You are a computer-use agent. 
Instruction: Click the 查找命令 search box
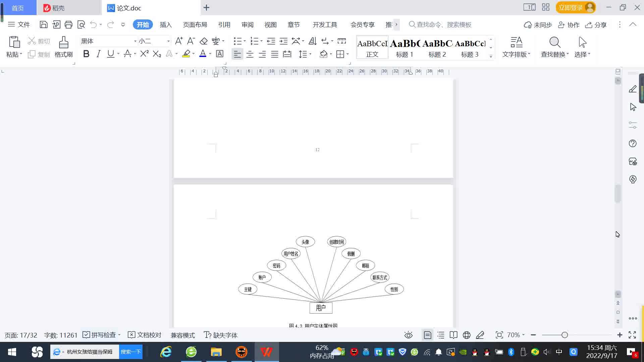[443, 25]
